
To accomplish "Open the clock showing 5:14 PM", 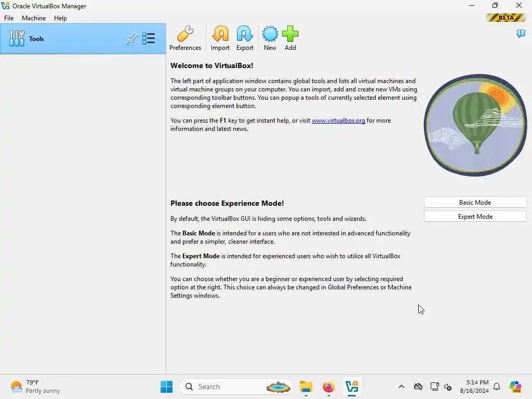I will pos(474,387).
